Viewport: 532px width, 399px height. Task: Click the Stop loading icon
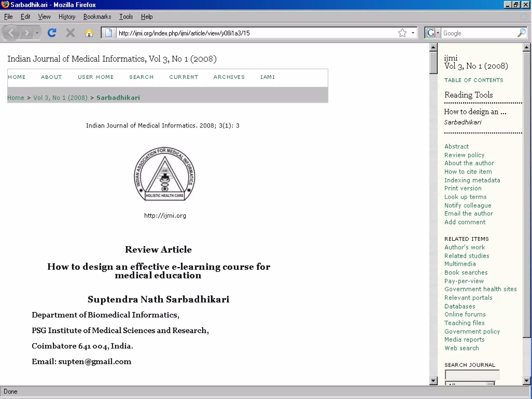tap(70, 33)
